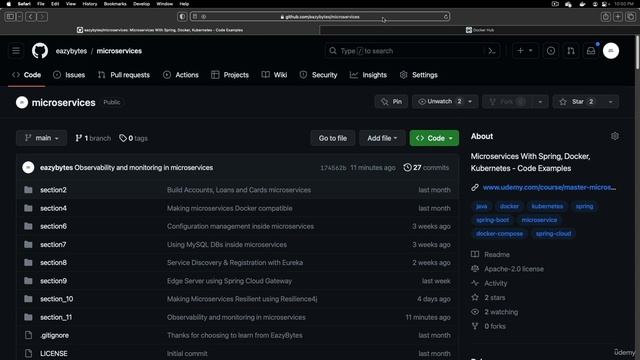Click the microservices repository owner avatar

[x=22, y=102]
